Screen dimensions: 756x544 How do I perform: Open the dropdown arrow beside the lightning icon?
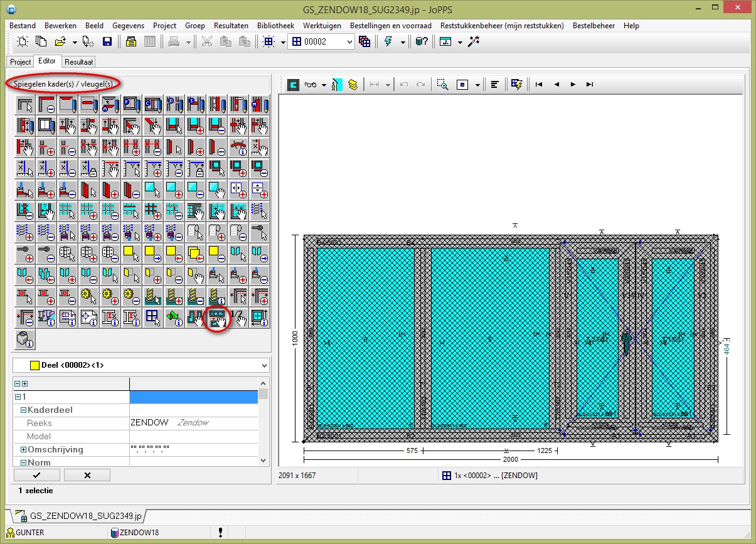click(x=402, y=41)
